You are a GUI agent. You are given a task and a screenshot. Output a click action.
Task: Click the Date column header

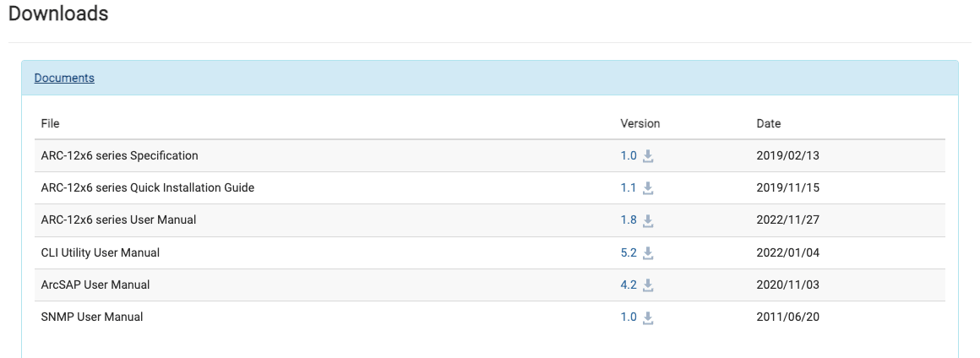769,123
